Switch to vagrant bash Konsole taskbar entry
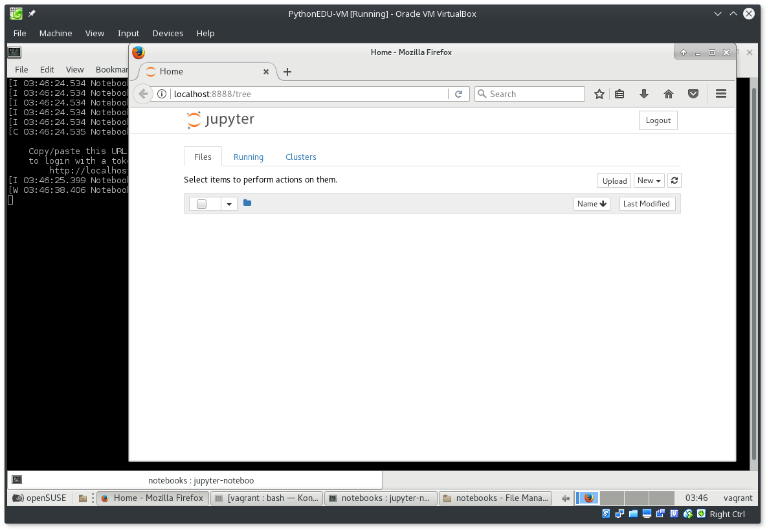 pos(267,498)
